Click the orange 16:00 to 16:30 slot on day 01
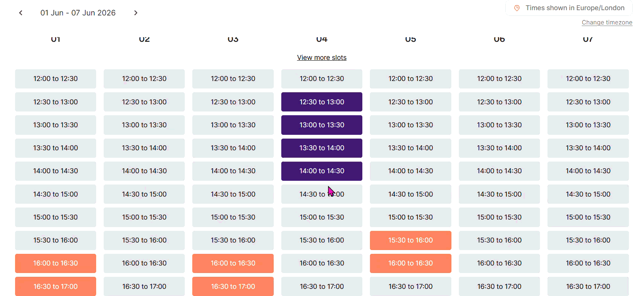Image resolution: width=644 pixels, height=296 pixels. [x=55, y=263]
